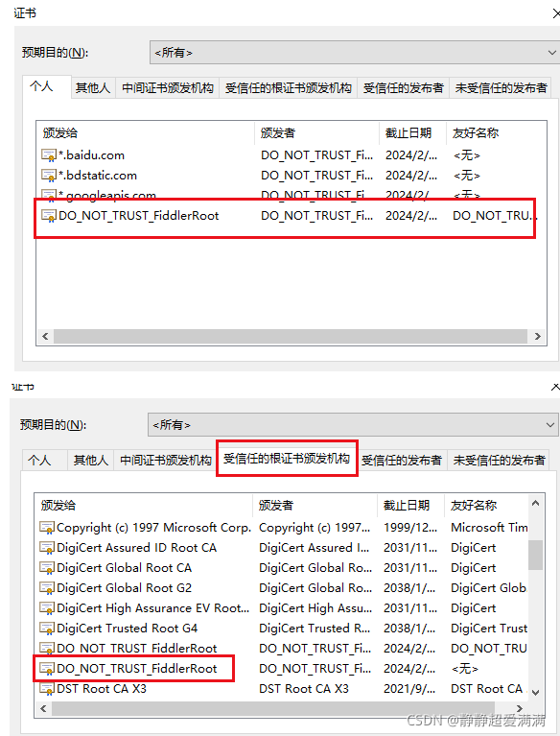Select DigiCert Global Root G2 name
Image resolution: width=560 pixels, height=736 pixels.
[x=124, y=588]
